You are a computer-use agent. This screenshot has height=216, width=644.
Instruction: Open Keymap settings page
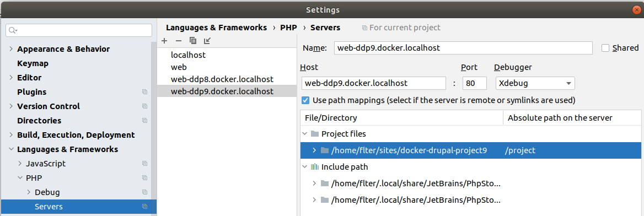(x=33, y=64)
